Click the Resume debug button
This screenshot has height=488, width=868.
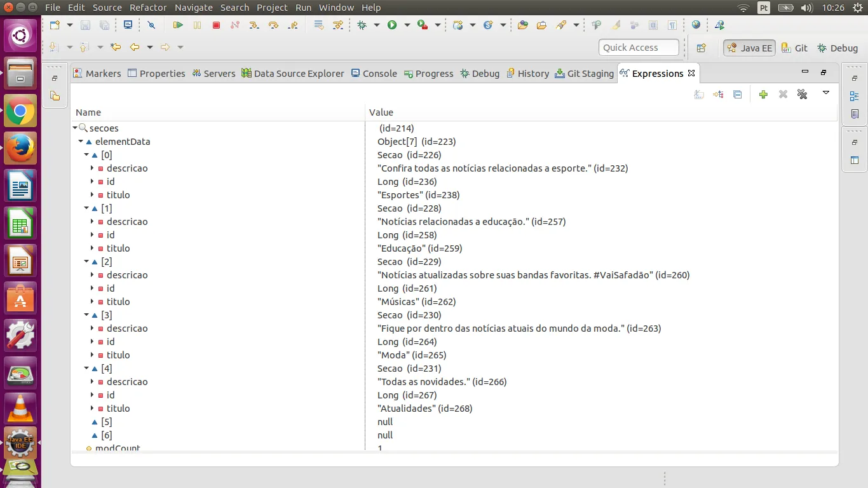point(178,25)
